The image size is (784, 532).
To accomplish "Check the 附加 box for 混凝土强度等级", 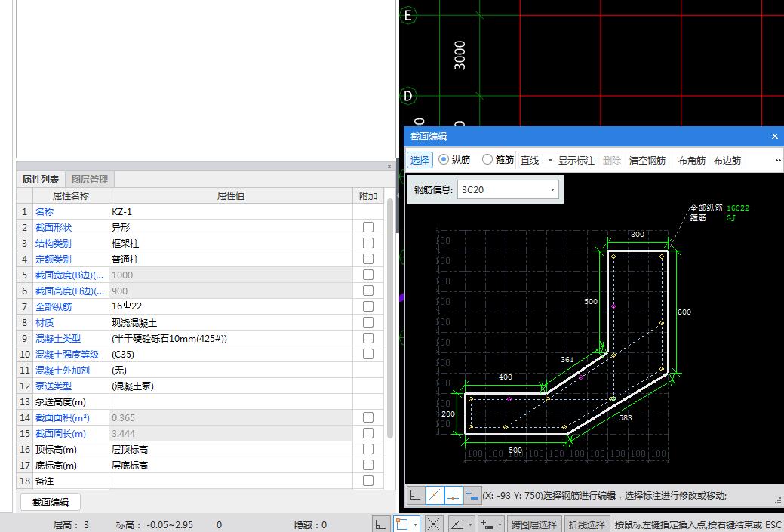I will 368,354.
